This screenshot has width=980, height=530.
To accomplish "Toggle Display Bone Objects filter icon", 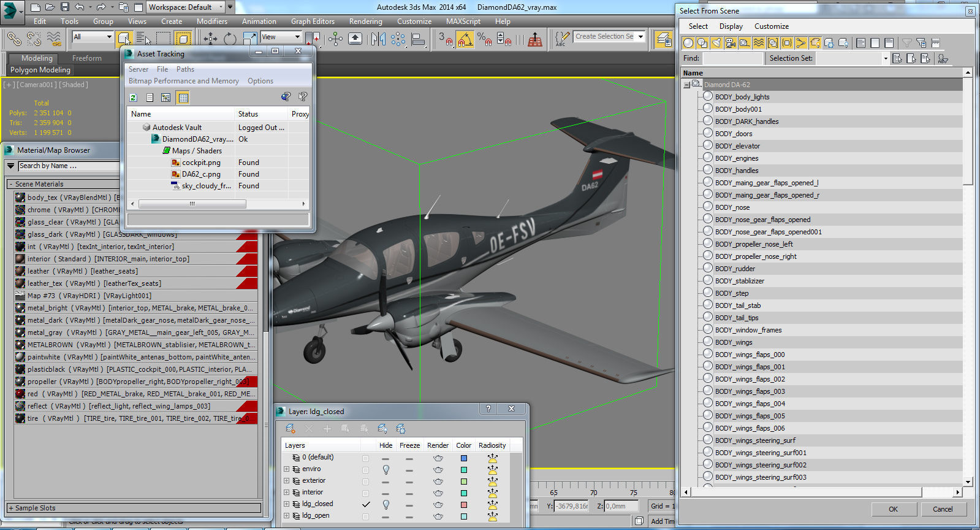I will (801, 43).
